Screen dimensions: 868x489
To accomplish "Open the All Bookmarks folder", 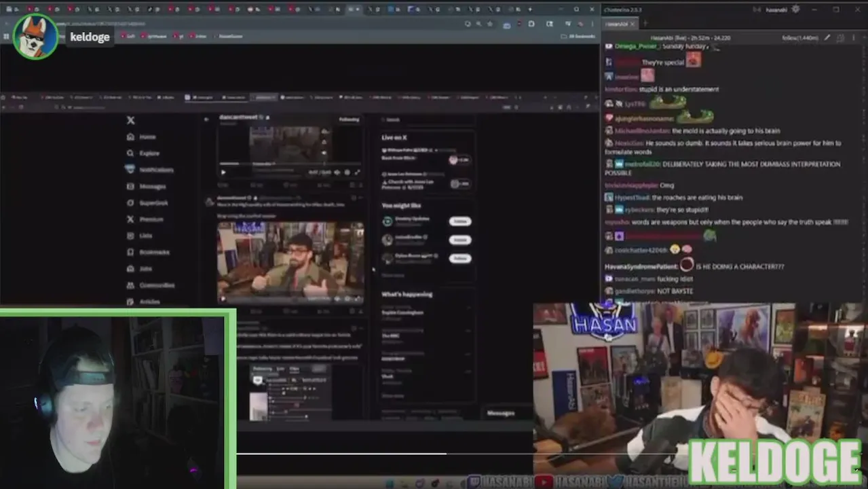I will click(578, 36).
